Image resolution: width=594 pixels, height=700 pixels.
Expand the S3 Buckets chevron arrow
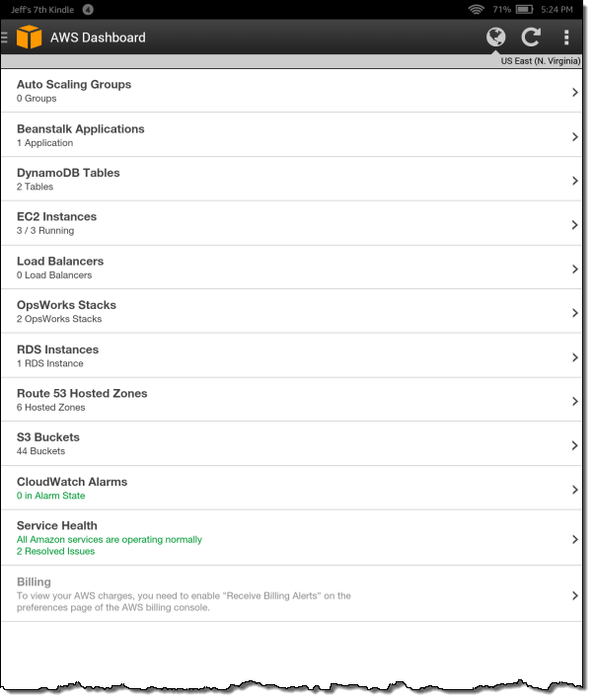point(574,444)
